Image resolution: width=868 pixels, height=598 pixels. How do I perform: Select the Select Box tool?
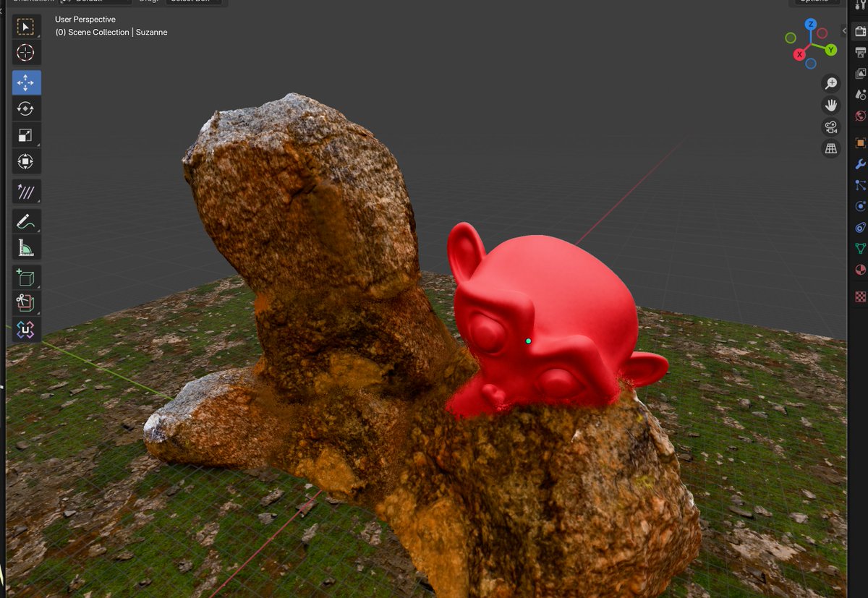26,27
